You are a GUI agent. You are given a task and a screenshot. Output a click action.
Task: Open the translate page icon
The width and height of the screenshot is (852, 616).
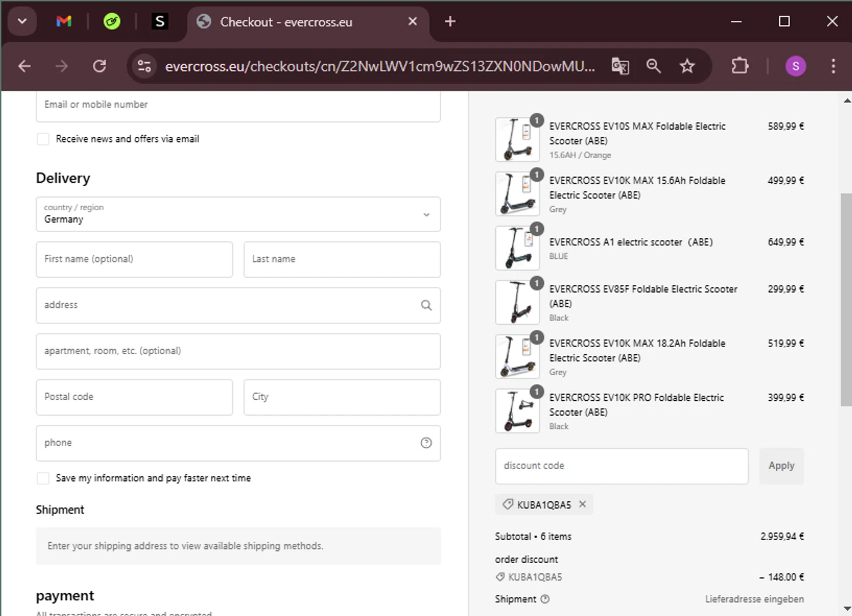point(620,66)
